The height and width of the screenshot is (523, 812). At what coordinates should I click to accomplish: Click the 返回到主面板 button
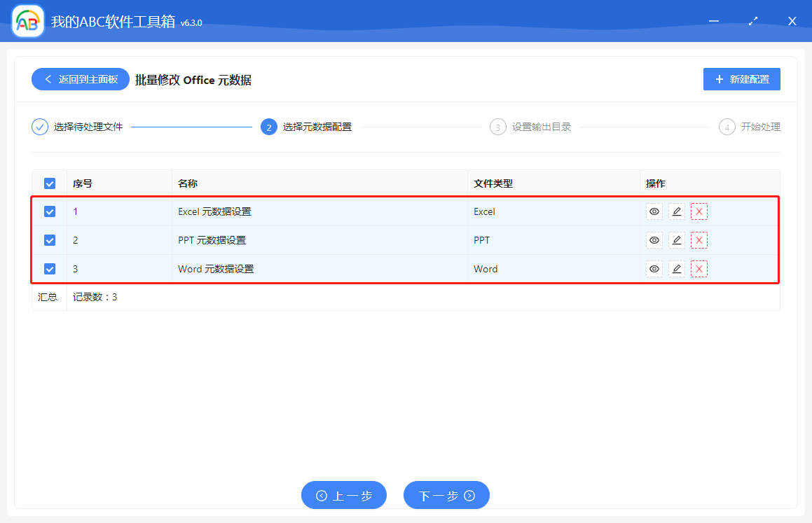(x=80, y=79)
